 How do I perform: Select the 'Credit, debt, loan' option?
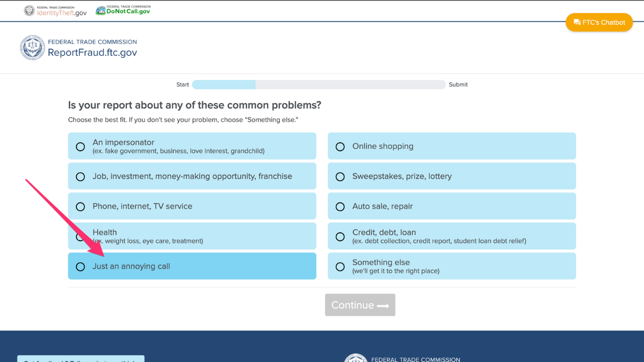point(340,237)
